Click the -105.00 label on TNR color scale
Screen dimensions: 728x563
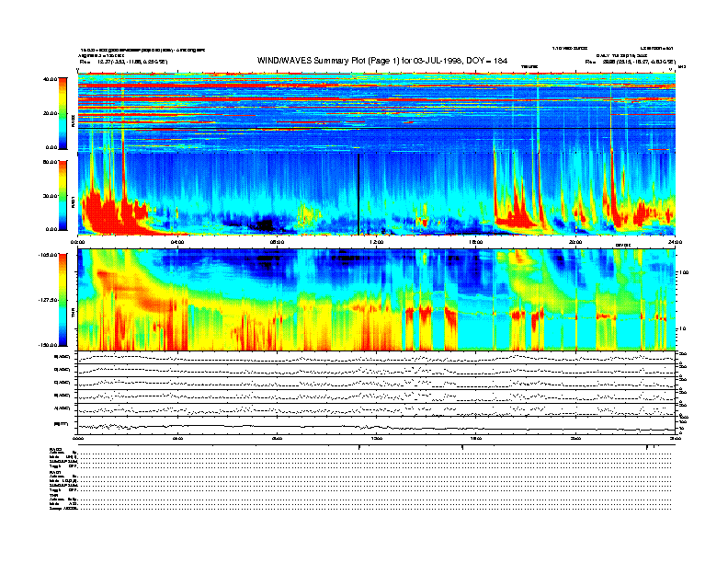tap(48, 255)
